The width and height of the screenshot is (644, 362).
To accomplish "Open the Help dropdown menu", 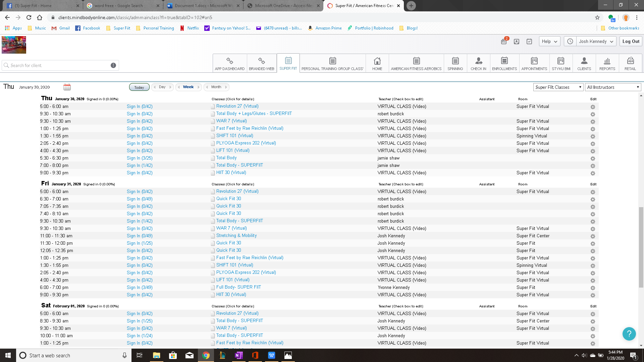I will [549, 42].
